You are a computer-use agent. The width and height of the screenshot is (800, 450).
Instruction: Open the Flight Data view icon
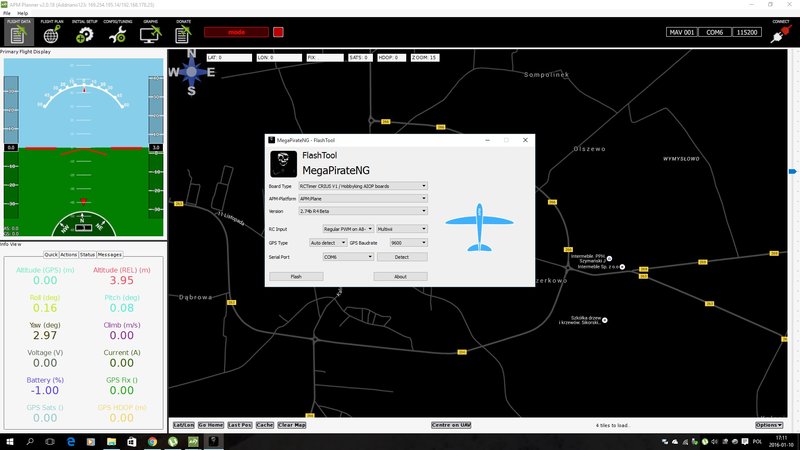[18, 32]
